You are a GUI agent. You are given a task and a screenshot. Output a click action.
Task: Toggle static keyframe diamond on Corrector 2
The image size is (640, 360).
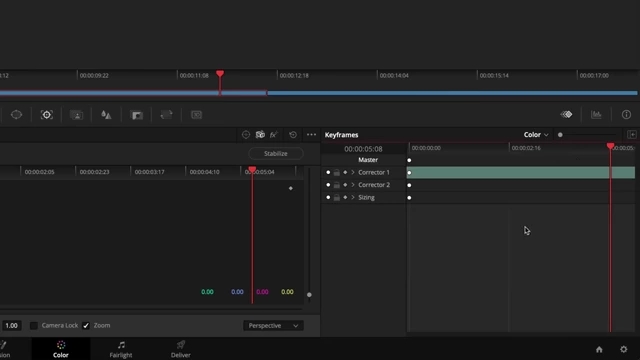345,185
